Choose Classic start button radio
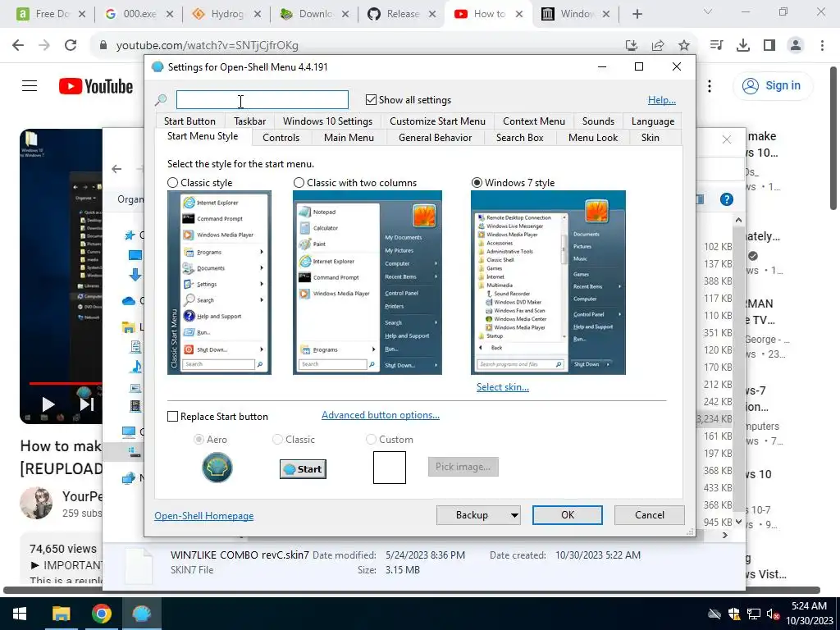This screenshot has width=840, height=630. point(277,440)
